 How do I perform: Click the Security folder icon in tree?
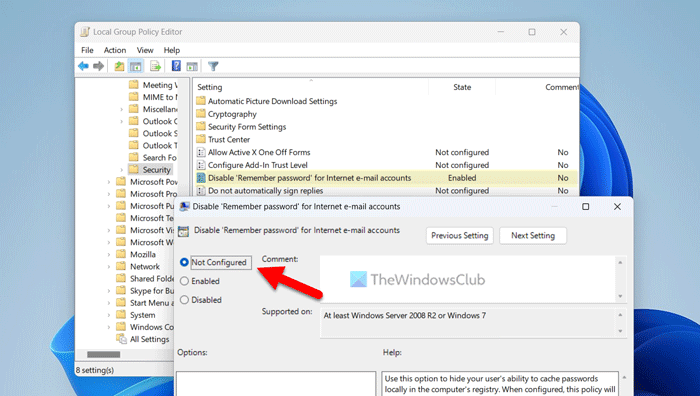coord(133,169)
